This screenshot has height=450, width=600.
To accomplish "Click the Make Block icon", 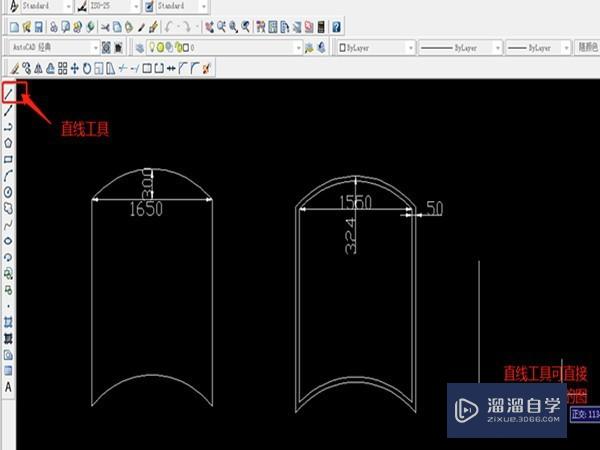I will coord(8,290).
